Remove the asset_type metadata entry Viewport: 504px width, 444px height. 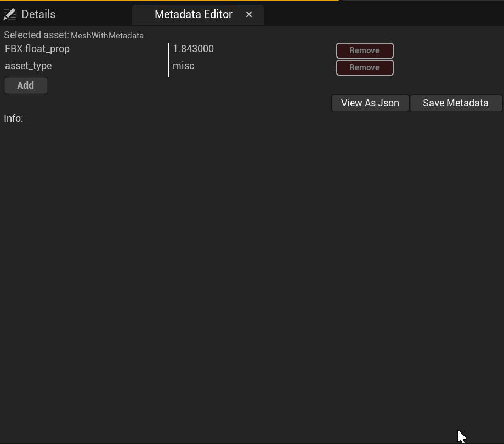click(365, 68)
